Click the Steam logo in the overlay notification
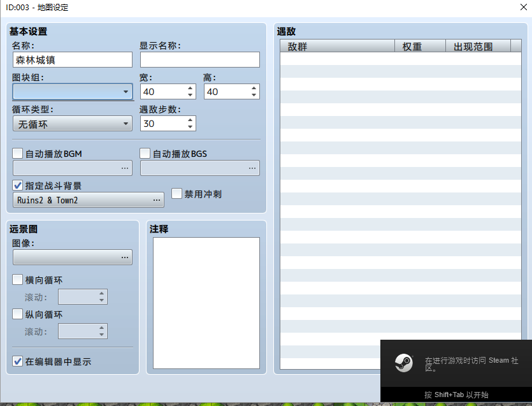 (404, 363)
